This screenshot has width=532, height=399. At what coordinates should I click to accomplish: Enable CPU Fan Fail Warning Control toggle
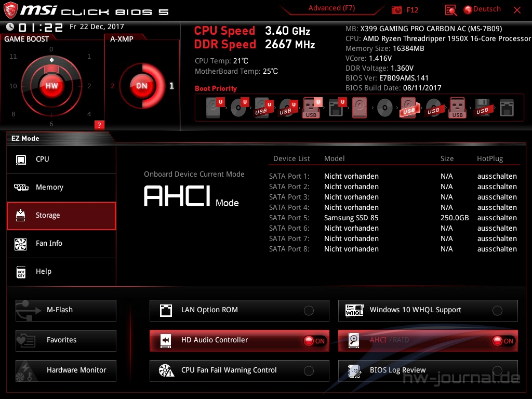(x=309, y=371)
